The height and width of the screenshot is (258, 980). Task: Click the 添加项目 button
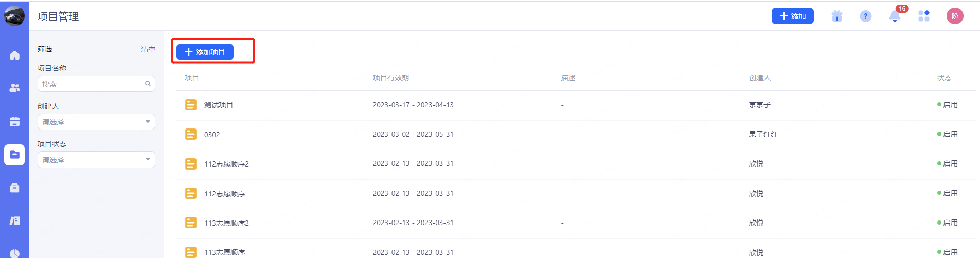(x=205, y=52)
